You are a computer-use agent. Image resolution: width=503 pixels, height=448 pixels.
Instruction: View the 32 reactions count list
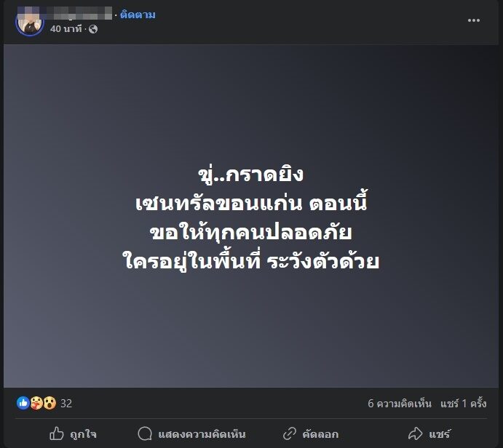66,403
